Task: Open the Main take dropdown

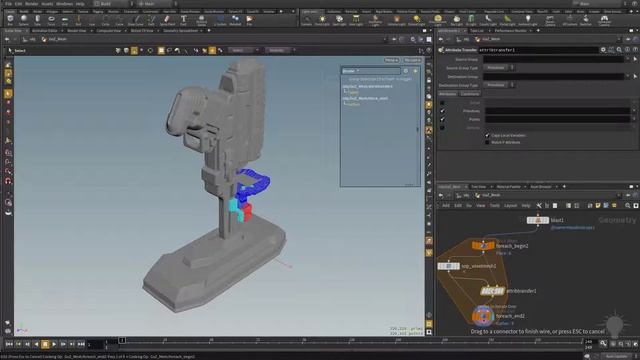Action: click(157, 4)
